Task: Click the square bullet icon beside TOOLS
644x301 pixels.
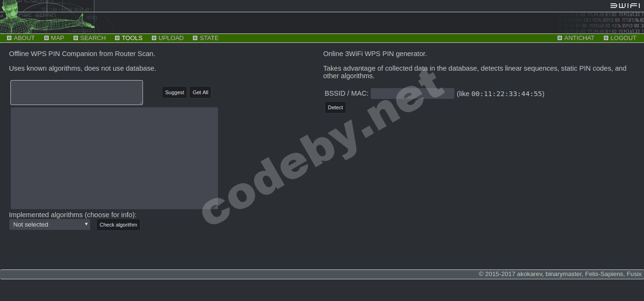Action: pyautogui.click(x=117, y=38)
